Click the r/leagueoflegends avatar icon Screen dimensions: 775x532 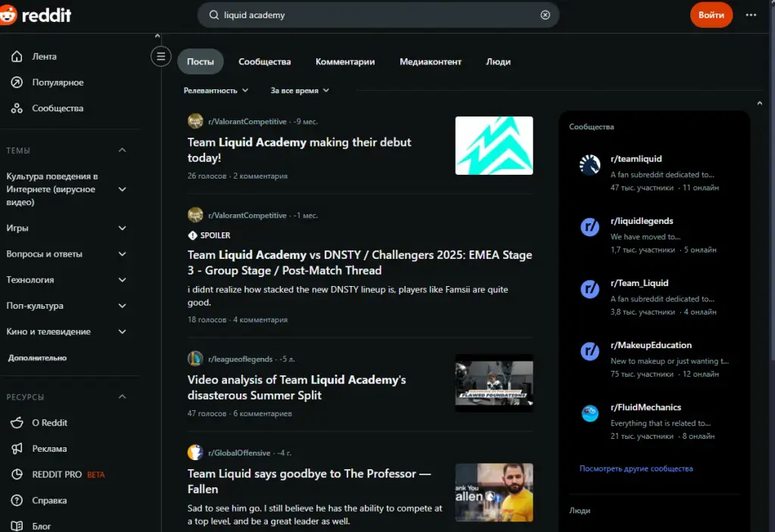tap(195, 359)
